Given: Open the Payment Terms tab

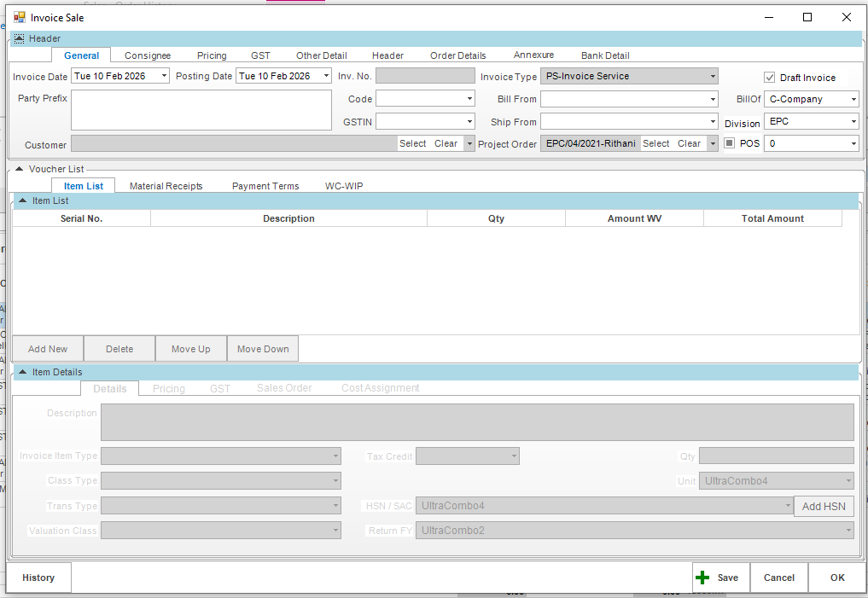Looking at the screenshot, I should click(x=265, y=186).
